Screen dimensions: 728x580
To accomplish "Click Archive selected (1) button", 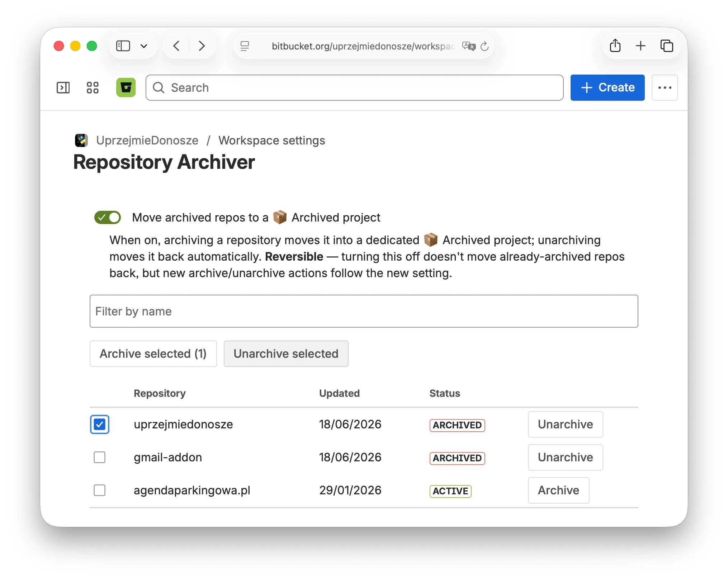I will [153, 353].
